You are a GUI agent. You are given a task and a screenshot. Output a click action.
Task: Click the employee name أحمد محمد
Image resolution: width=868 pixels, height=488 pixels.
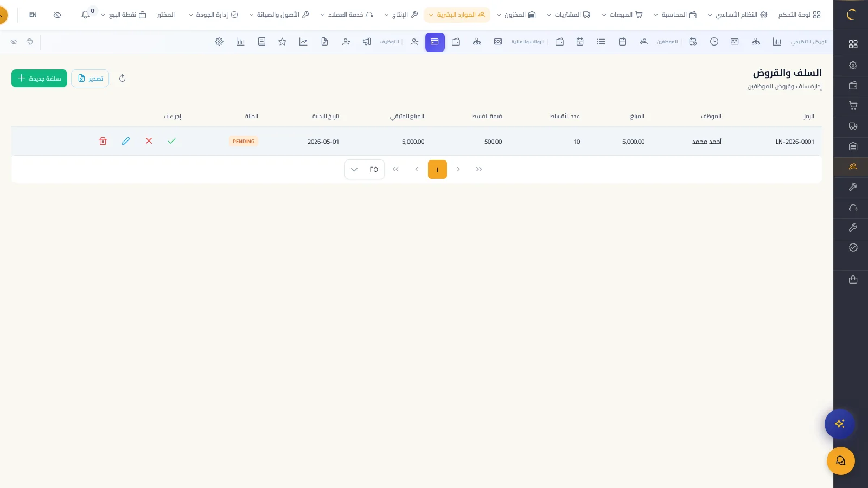707,142
